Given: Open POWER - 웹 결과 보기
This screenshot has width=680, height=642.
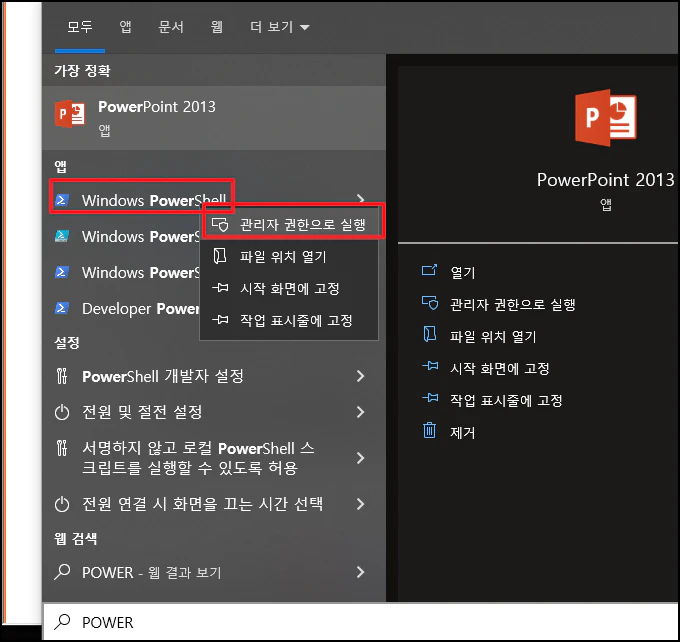Looking at the screenshot, I should [214, 572].
